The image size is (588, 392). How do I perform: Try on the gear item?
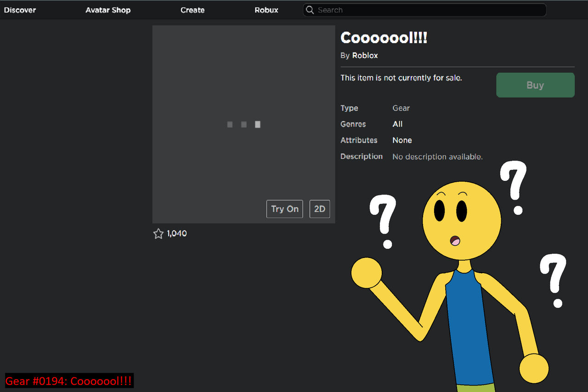[x=285, y=209]
